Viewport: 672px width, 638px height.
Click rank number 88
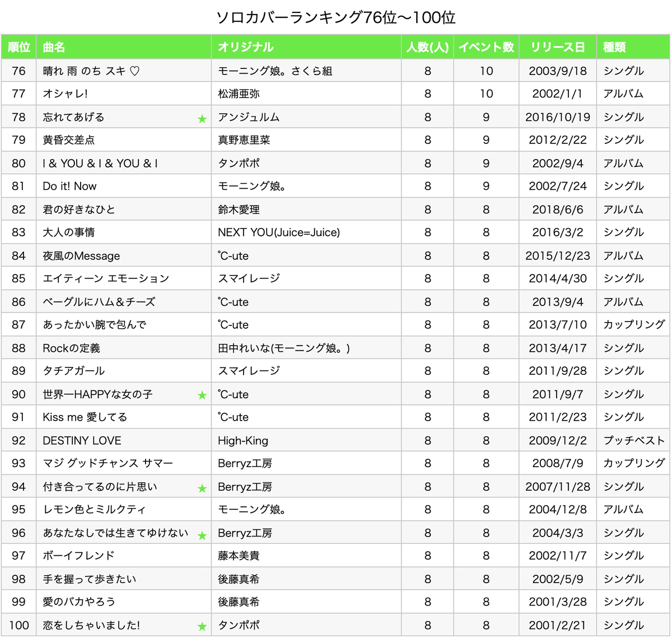[x=18, y=348]
